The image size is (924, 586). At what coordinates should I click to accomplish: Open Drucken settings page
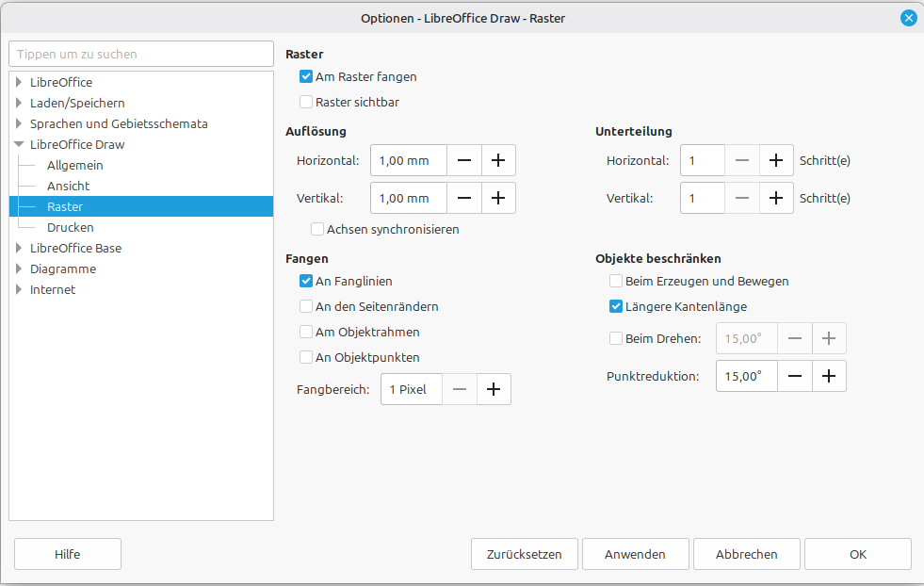(70, 227)
